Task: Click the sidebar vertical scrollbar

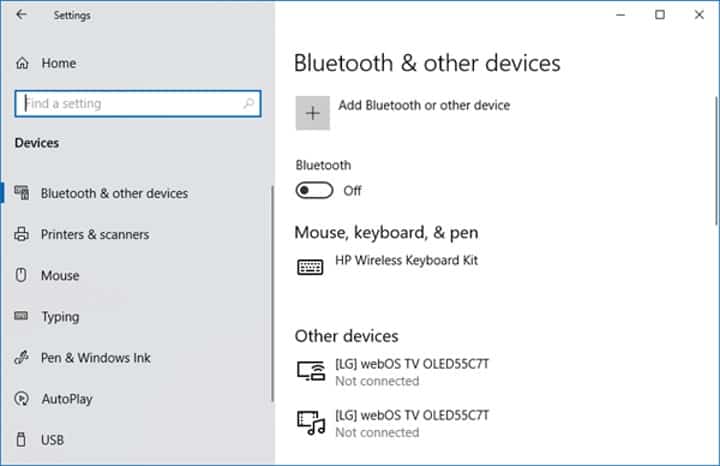Action: click(272, 294)
